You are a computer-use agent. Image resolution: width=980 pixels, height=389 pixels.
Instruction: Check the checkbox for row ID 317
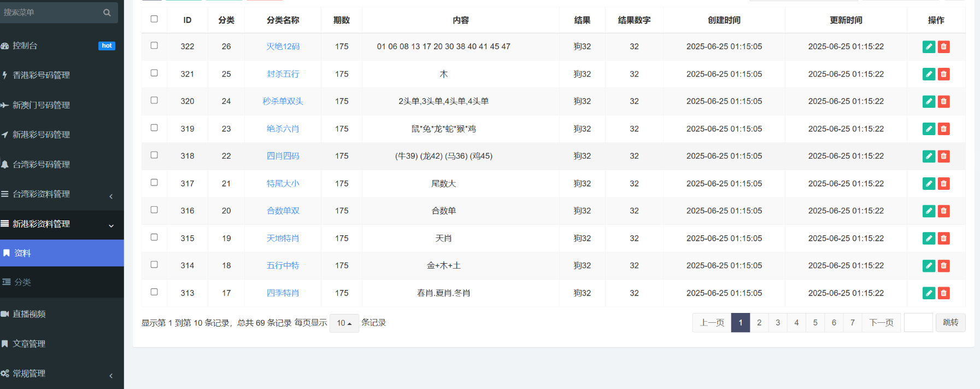point(154,182)
